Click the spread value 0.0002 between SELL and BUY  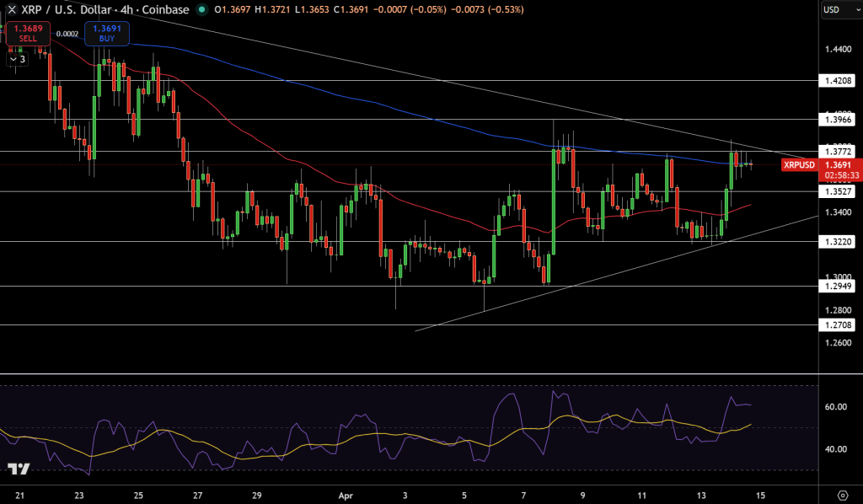[67, 34]
